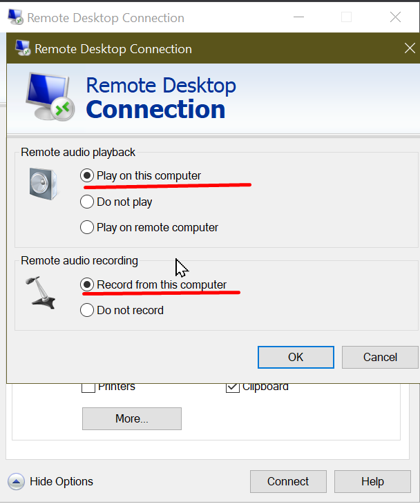Collapse options with Hide Options arrow icon

(x=16, y=481)
